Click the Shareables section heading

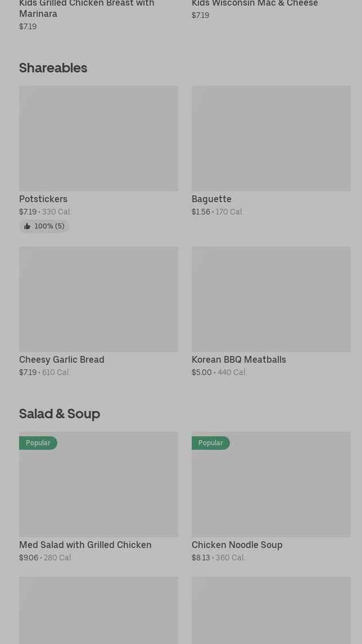[x=53, y=68]
